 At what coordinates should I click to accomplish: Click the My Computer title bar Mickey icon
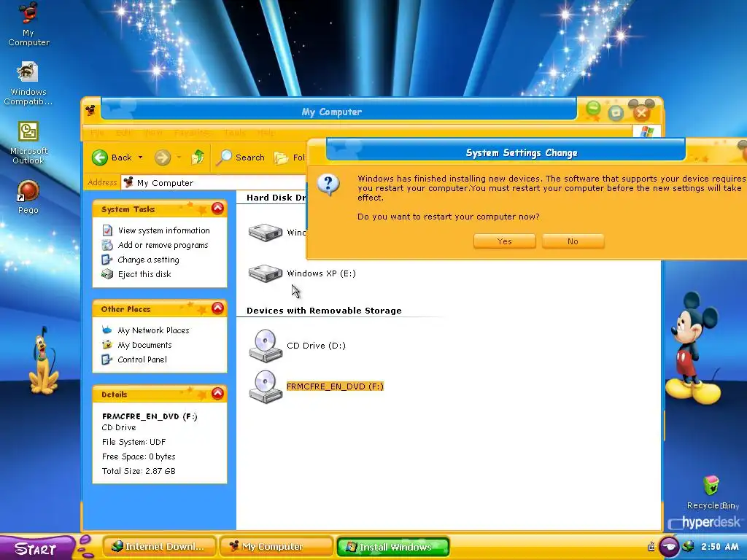coord(90,111)
